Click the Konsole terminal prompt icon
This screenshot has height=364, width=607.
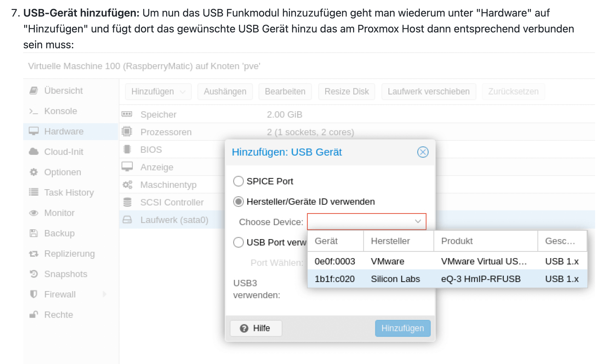(x=34, y=111)
